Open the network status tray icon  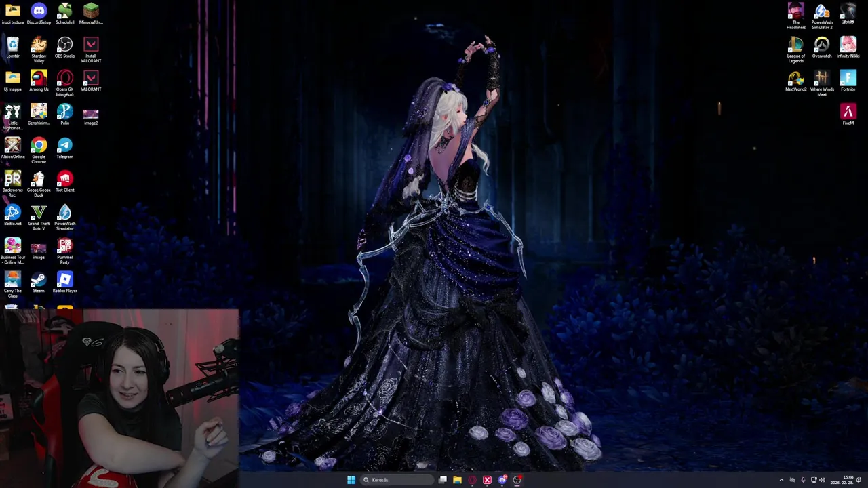click(814, 480)
